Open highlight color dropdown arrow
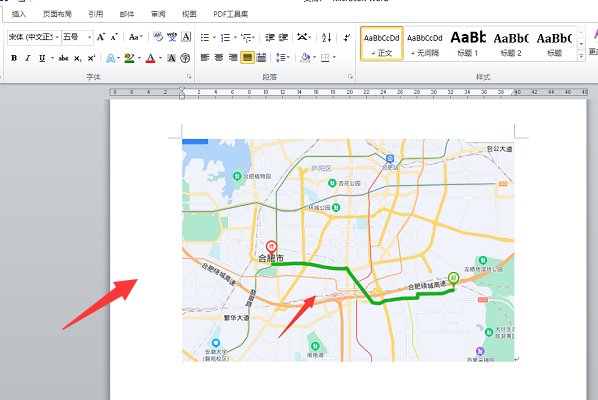This screenshot has height=400, width=598. (x=139, y=58)
